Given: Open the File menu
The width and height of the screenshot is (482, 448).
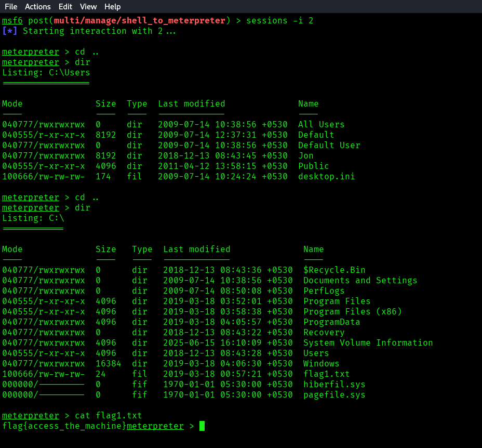Looking at the screenshot, I should pos(11,7).
